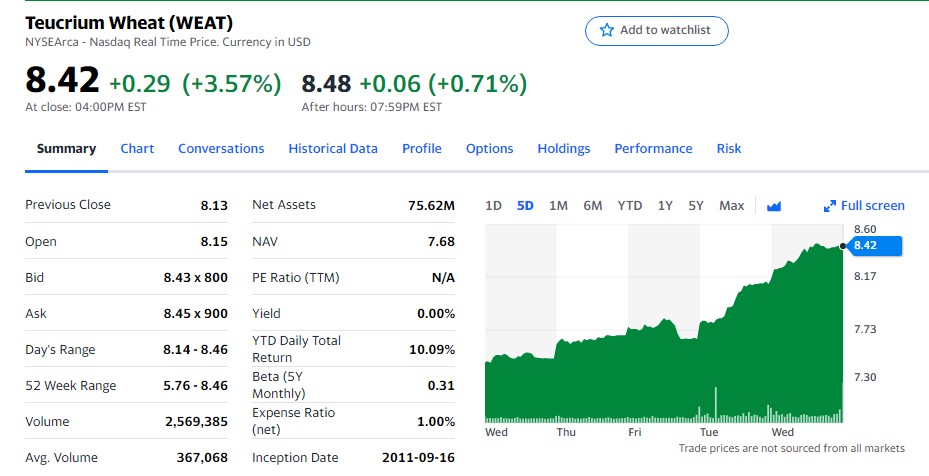
Task: Switch to the Risk tab
Action: pyautogui.click(x=729, y=148)
